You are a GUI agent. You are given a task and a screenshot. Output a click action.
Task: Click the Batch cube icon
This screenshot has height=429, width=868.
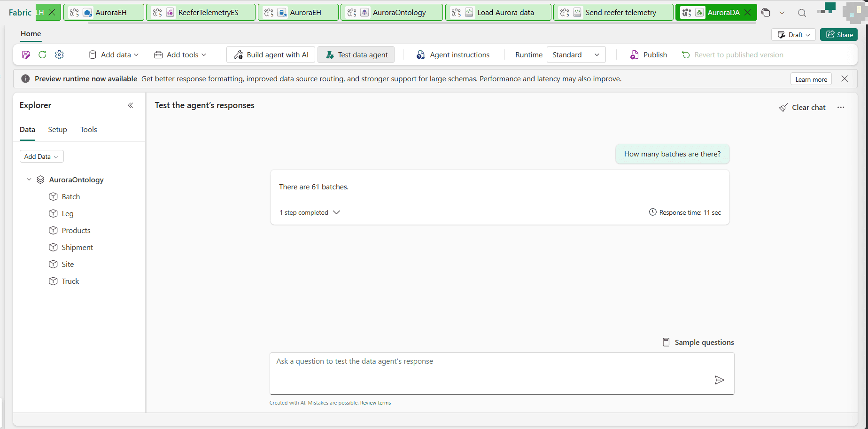(x=53, y=196)
